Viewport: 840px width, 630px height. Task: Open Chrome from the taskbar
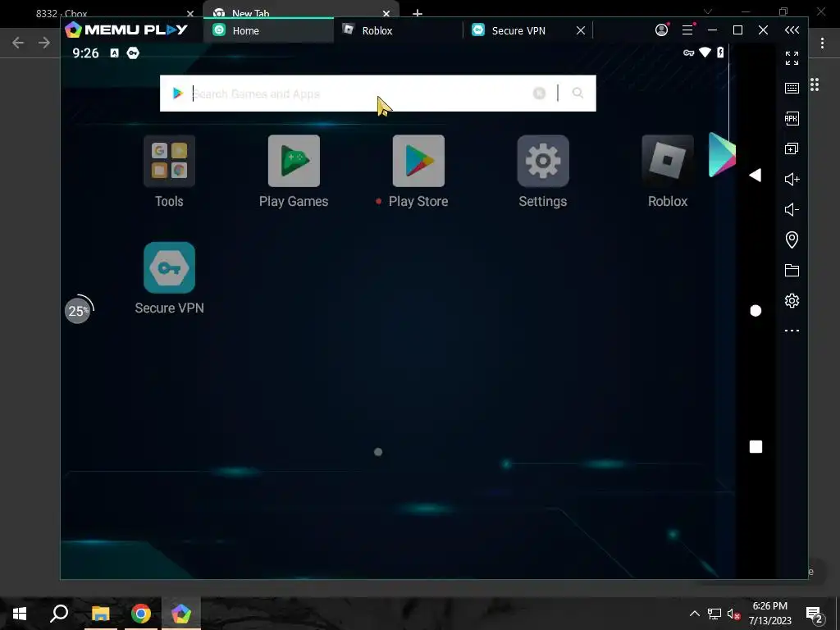coord(141,614)
